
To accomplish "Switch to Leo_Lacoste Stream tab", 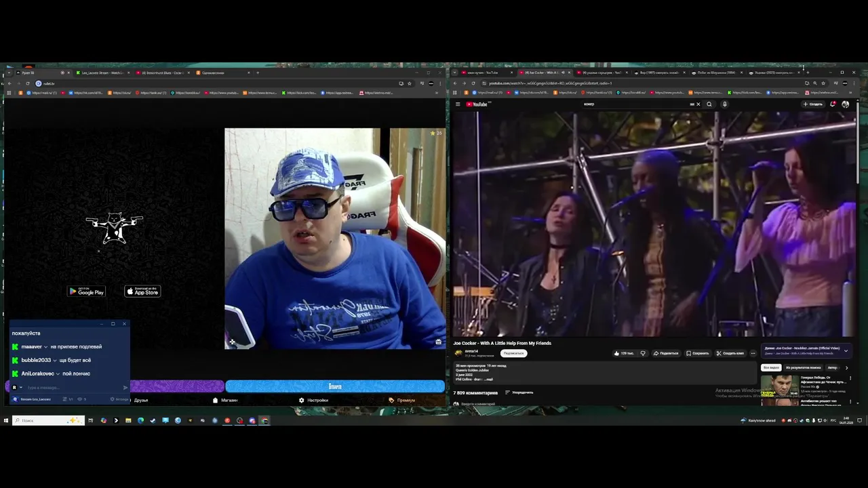I will 102,73.
